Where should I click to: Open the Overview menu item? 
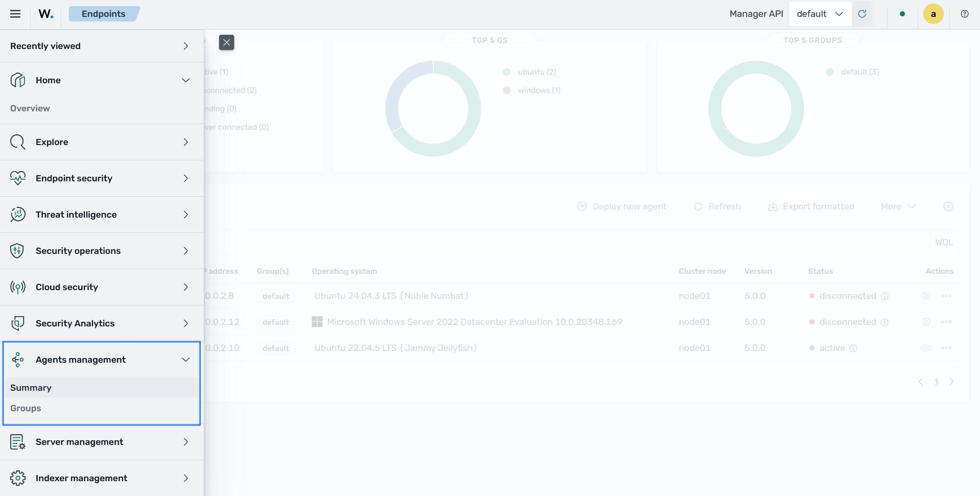click(x=30, y=108)
